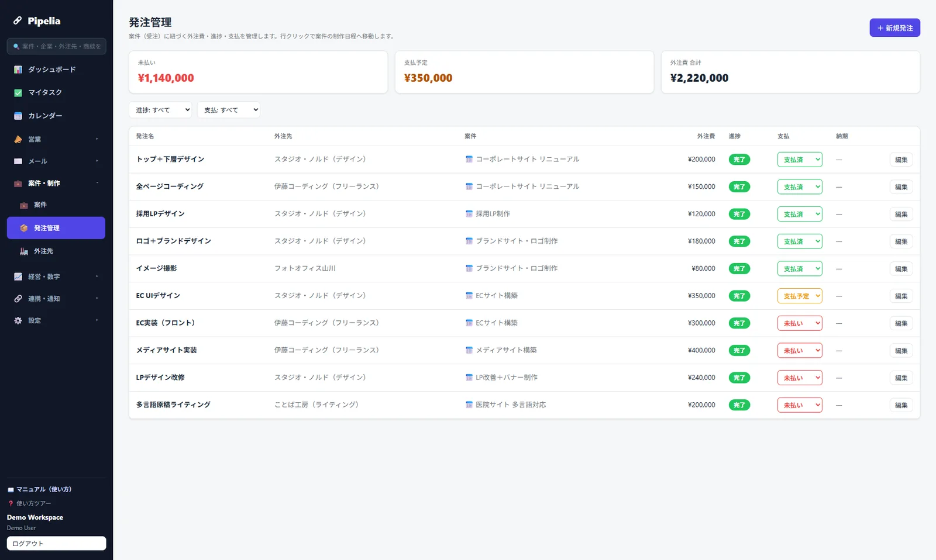Click the 案件 sub-item briefcase icon
936x560 pixels.
point(24,205)
